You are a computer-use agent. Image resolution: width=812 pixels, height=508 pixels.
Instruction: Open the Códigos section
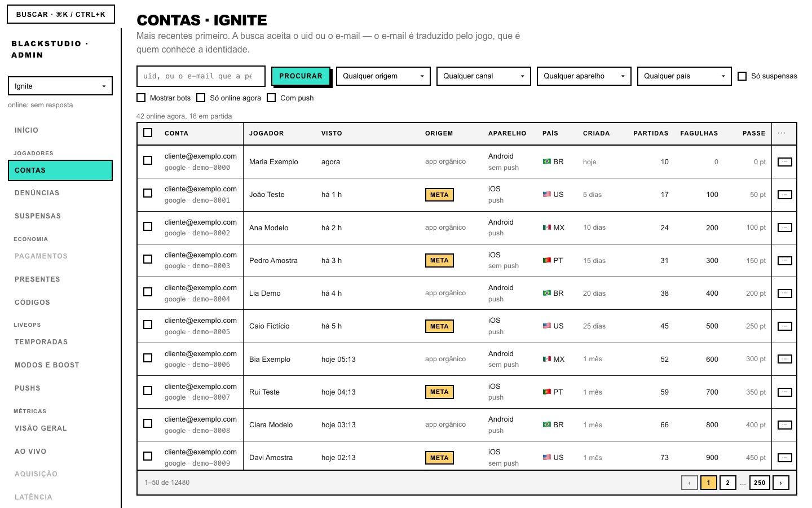tap(60, 303)
